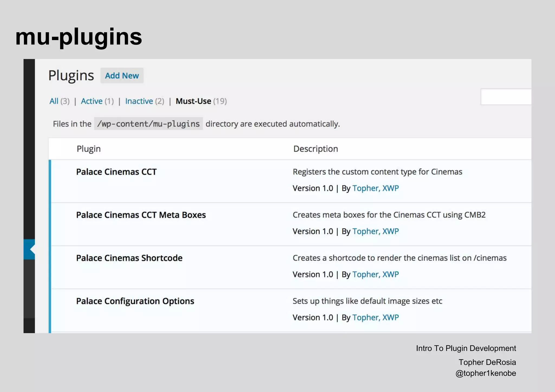
Task: Click the /wp-content/mu-plugins path code
Action: 148,124
